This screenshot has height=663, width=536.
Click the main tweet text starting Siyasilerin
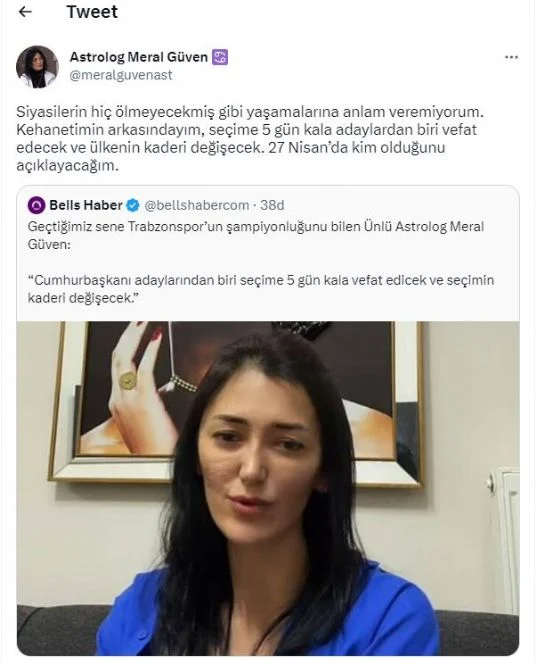249,139
